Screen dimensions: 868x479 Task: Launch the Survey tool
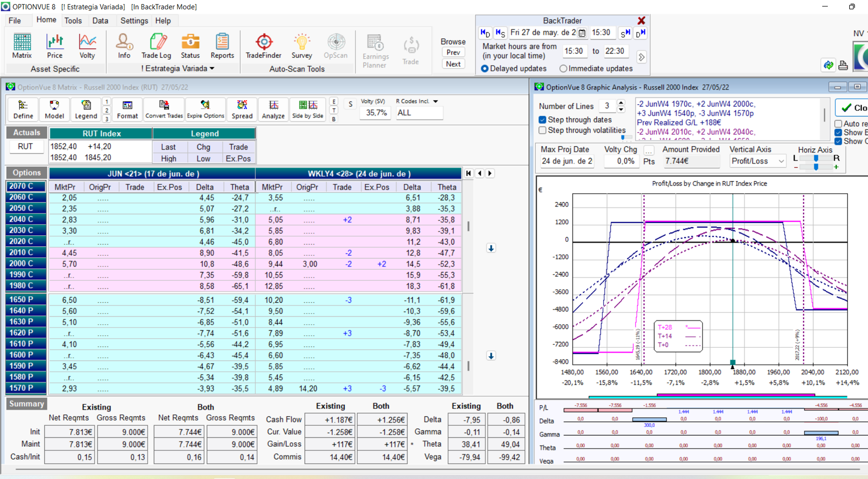pos(301,46)
